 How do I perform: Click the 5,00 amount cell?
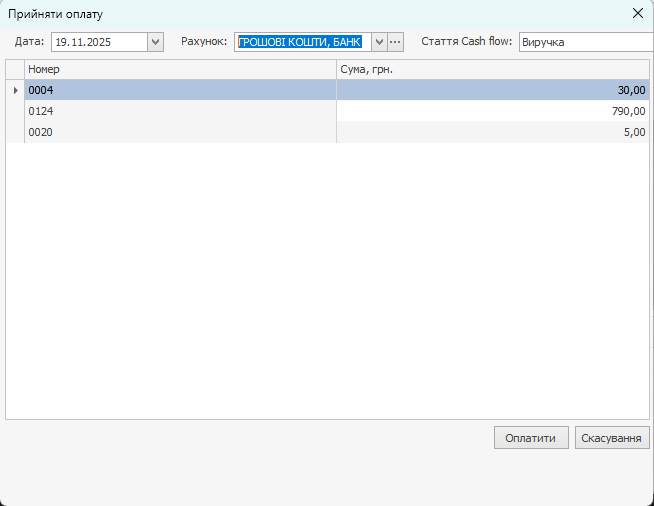492,132
